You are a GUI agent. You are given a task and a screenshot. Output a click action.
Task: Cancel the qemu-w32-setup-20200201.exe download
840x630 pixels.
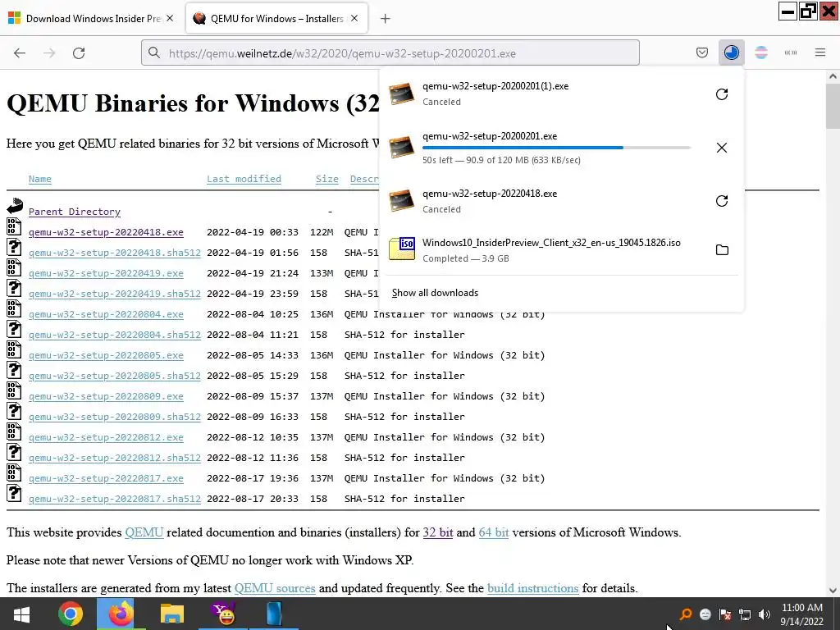[x=722, y=148]
